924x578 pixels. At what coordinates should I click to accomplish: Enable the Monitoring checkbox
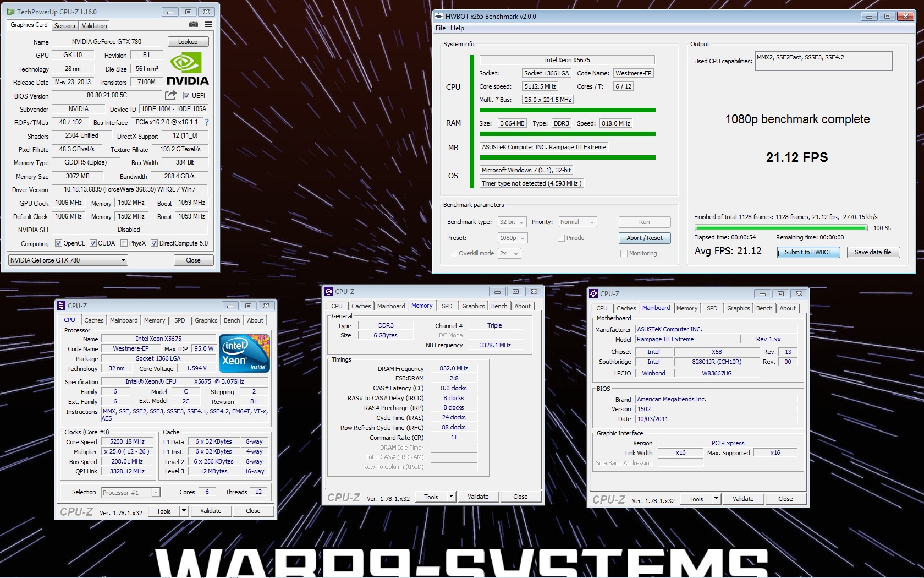click(x=624, y=254)
